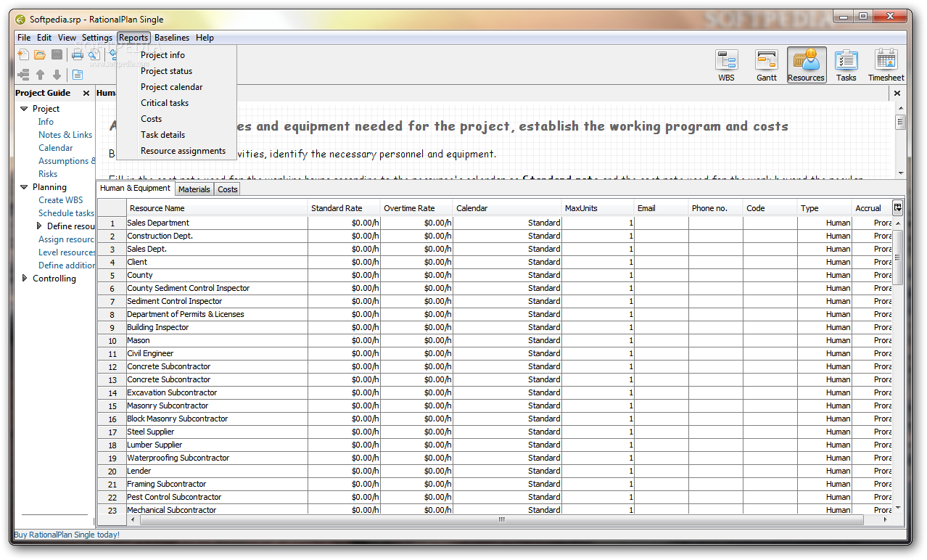Open the table column chooser icon

point(897,207)
